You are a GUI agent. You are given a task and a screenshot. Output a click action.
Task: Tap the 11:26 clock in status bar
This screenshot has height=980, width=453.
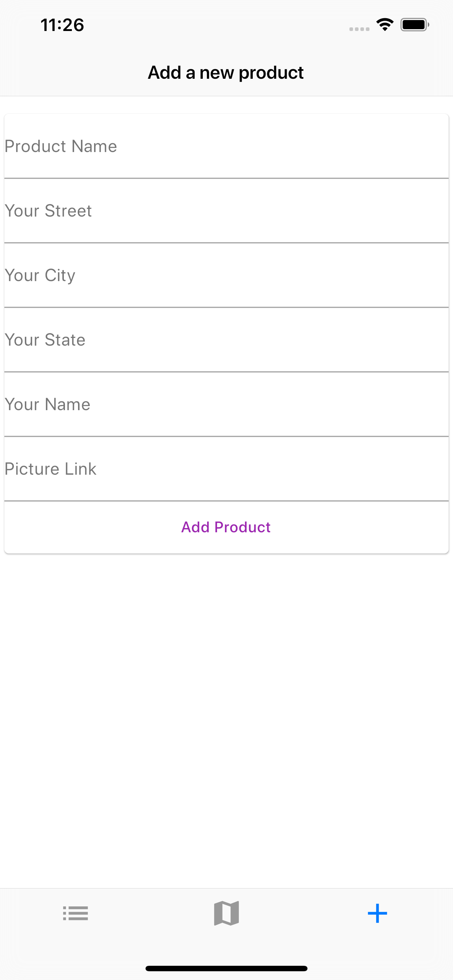click(62, 25)
